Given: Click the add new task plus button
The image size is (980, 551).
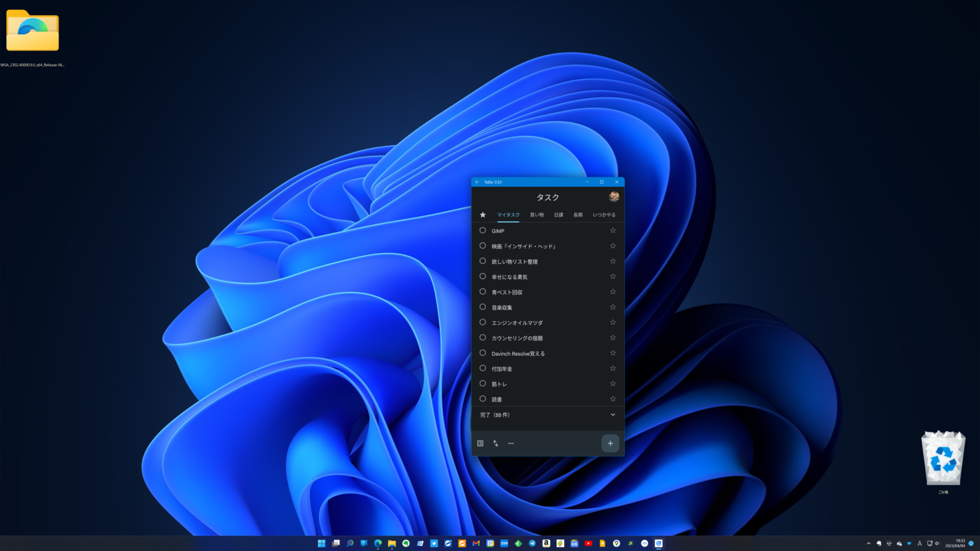Looking at the screenshot, I should click(x=610, y=443).
